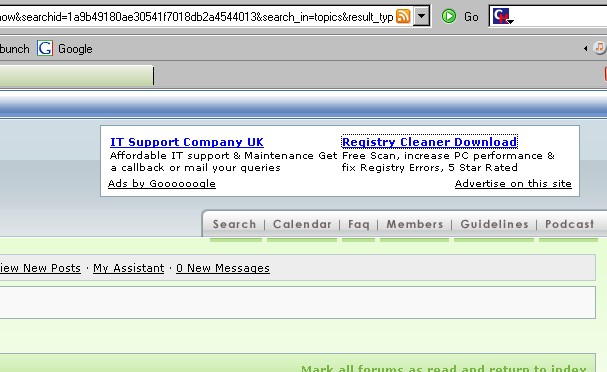The image size is (607, 372).
Task: Open the Members forum tab
Action: 415,224
